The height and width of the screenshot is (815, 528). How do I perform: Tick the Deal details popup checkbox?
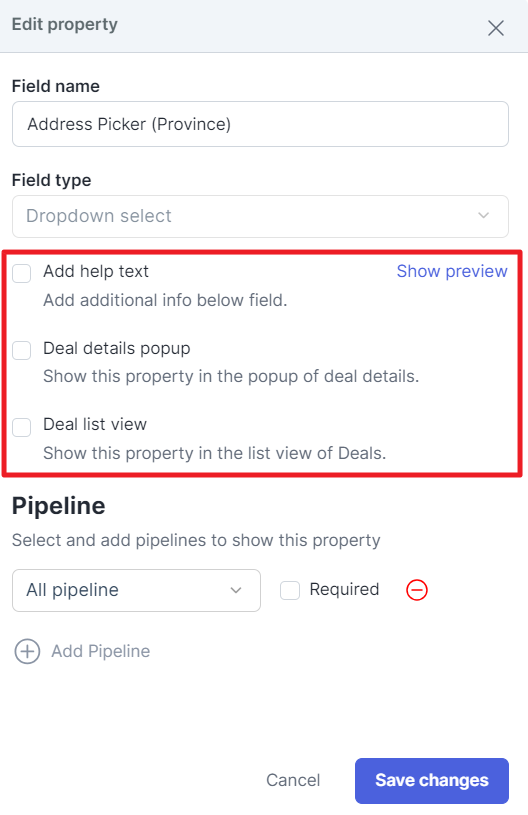(x=22, y=350)
